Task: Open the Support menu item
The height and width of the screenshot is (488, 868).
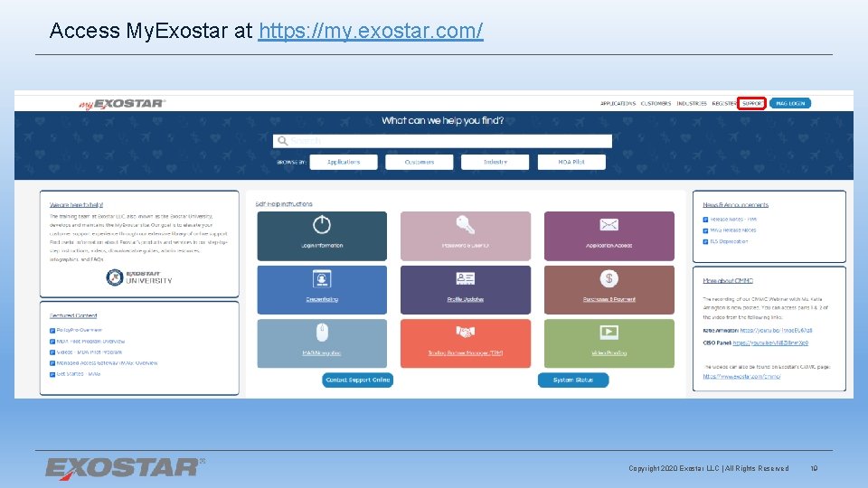Action: point(751,103)
